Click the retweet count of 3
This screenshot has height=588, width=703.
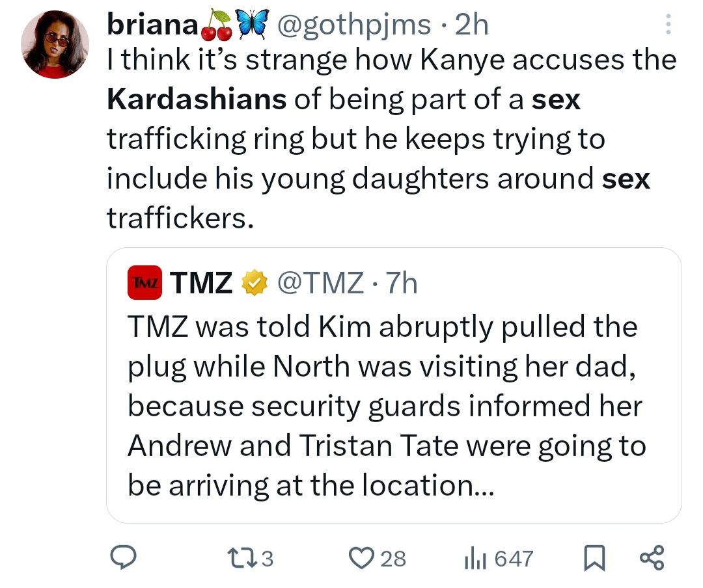tap(266, 558)
